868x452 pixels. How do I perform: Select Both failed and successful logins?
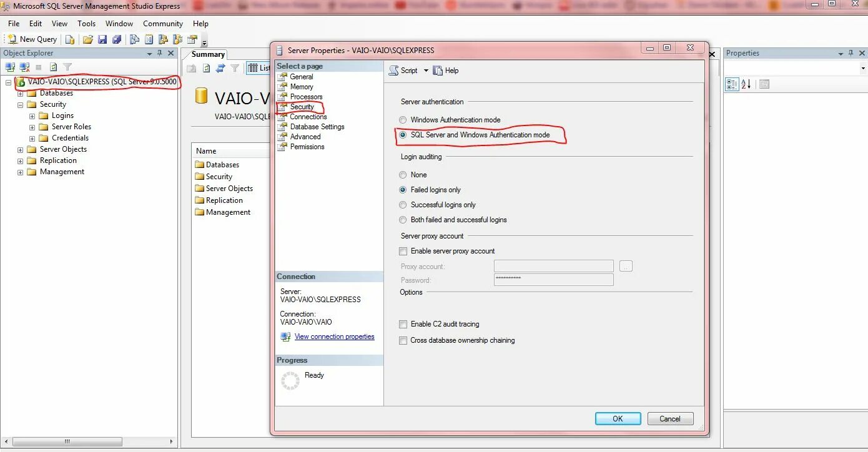[403, 220]
